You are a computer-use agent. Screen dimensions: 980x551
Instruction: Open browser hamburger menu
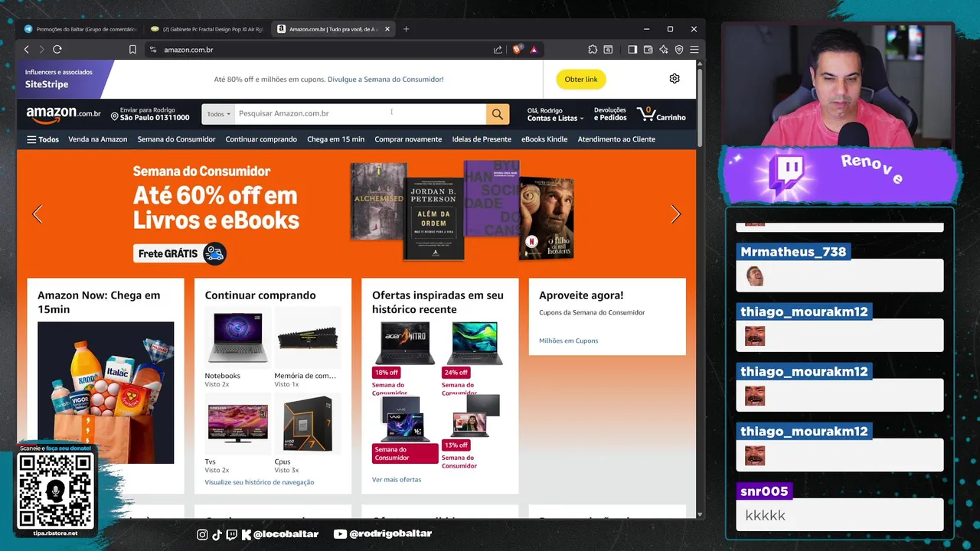[x=694, y=50]
